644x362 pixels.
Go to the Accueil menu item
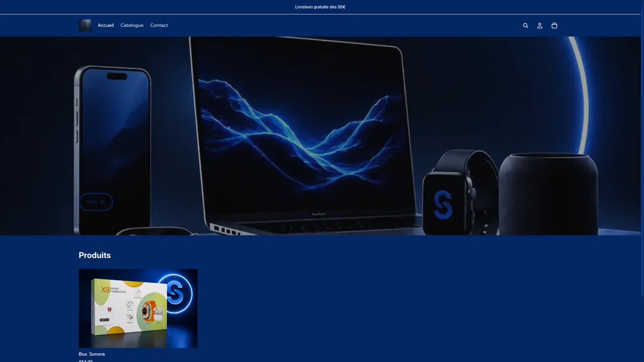[x=106, y=25]
